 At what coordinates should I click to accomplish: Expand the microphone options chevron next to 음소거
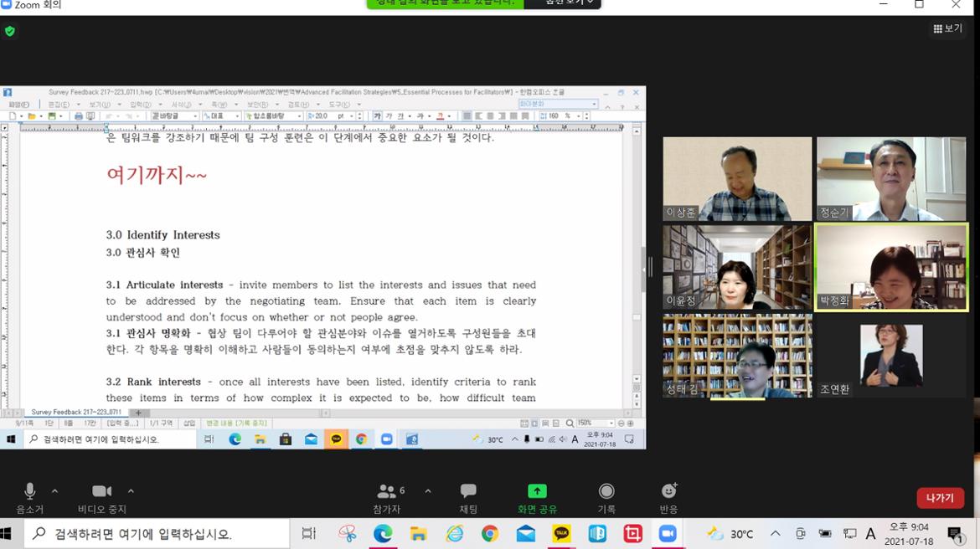pyautogui.click(x=54, y=492)
